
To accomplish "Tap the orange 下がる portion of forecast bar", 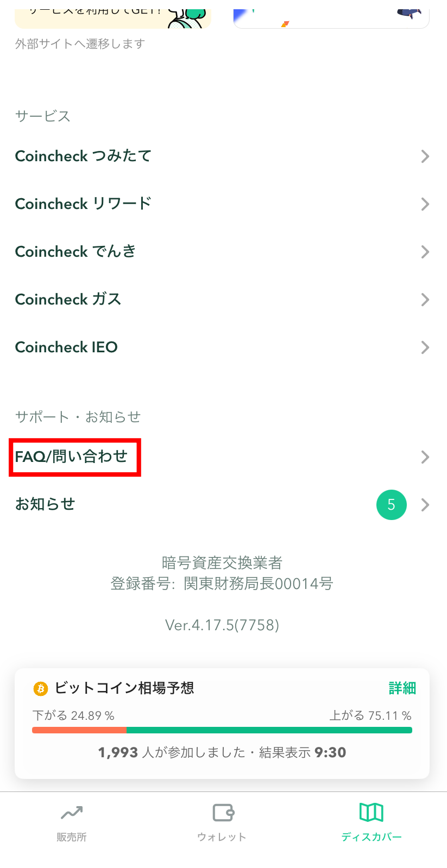I will 79,730.
